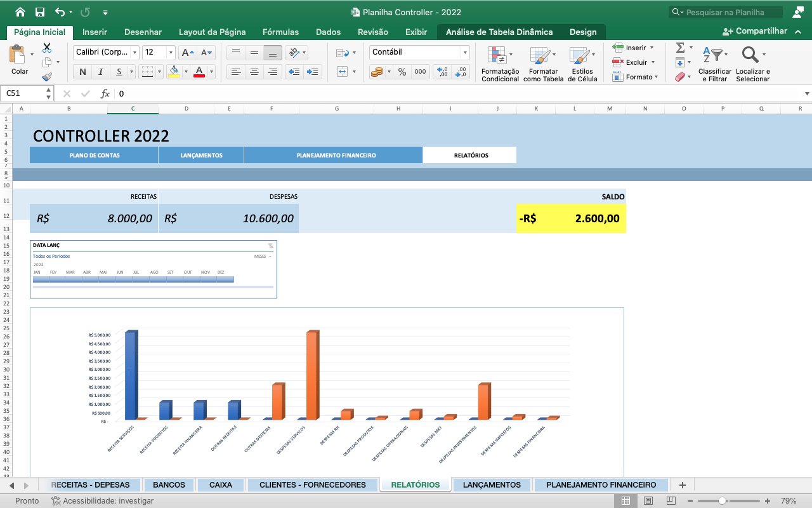Image resolution: width=812 pixels, height=508 pixels.
Task: Redo the last action
Action: point(86,12)
